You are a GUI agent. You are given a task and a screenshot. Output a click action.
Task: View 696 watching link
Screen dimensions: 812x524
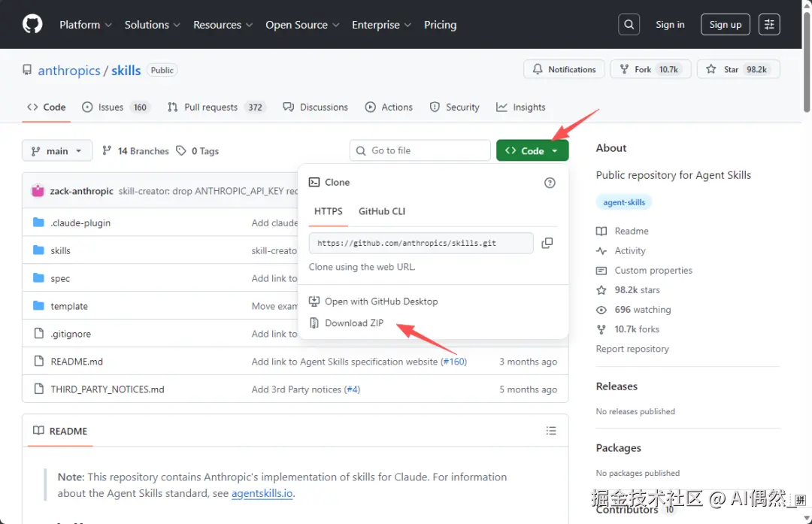tap(634, 310)
